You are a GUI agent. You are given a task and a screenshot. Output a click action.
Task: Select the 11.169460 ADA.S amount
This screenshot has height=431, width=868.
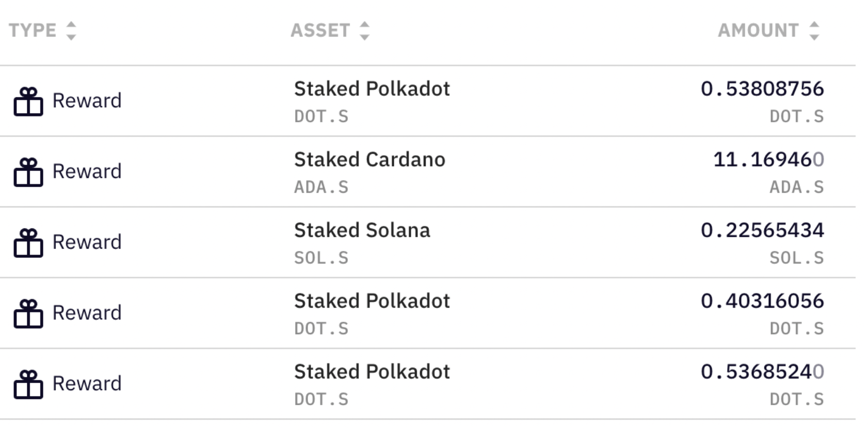768,160
